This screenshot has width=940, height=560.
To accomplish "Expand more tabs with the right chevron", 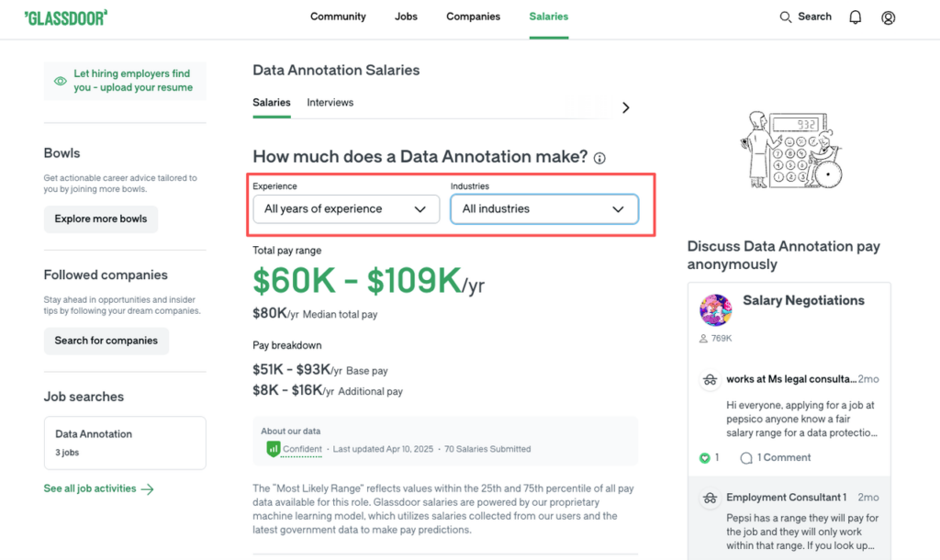I will click(625, 107).
